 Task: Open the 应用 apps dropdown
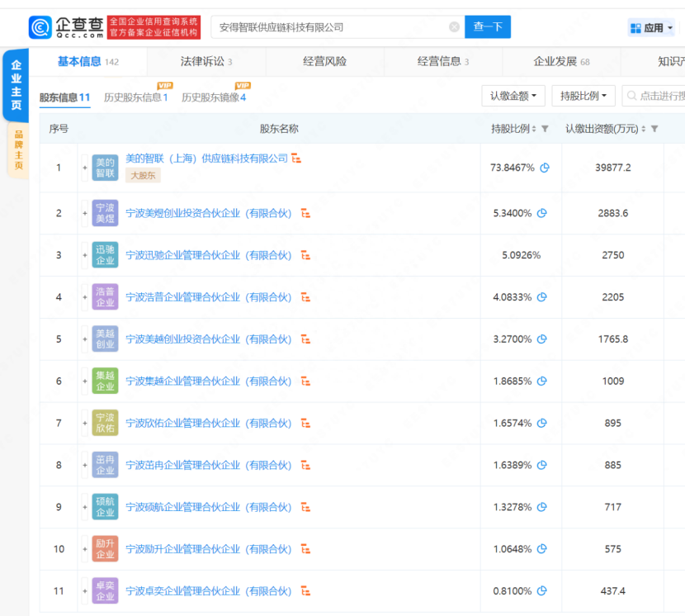pyautogui.click(x=651, y=28)
